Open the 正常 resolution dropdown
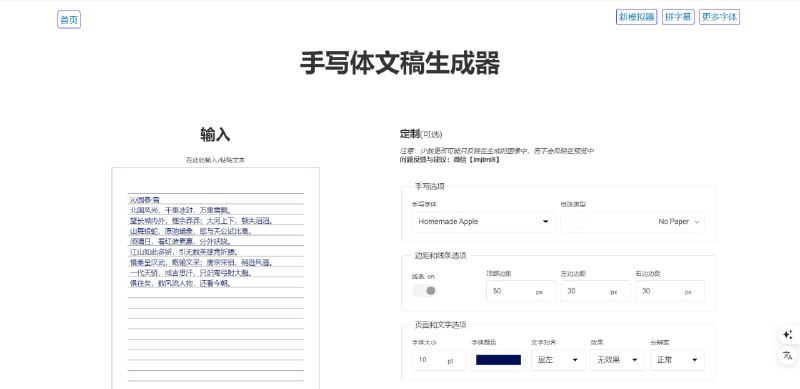 pyautogui.click(x=677, y=360)
